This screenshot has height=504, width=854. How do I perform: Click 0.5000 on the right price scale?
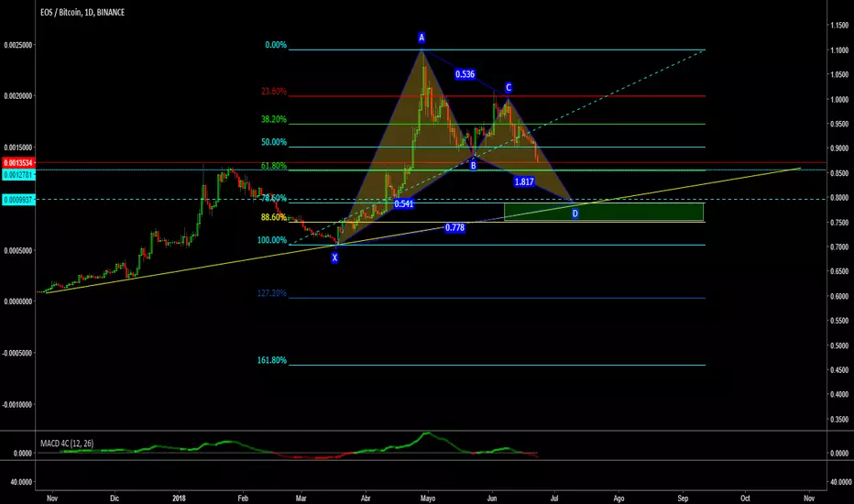tap(839, 345)
